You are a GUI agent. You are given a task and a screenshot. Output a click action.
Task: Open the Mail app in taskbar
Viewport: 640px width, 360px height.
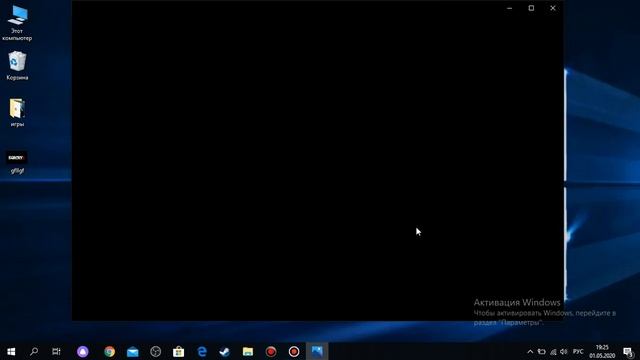pyautogui.click(x=133, y=351)
